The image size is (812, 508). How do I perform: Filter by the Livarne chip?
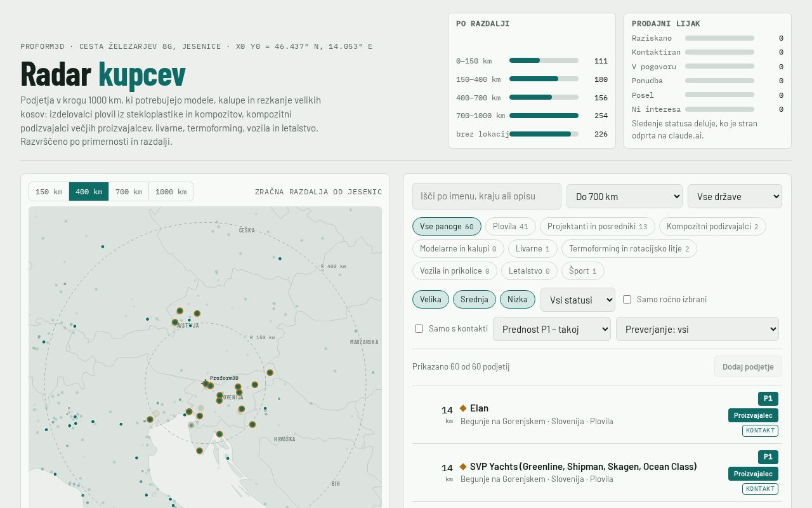(533, 249)
